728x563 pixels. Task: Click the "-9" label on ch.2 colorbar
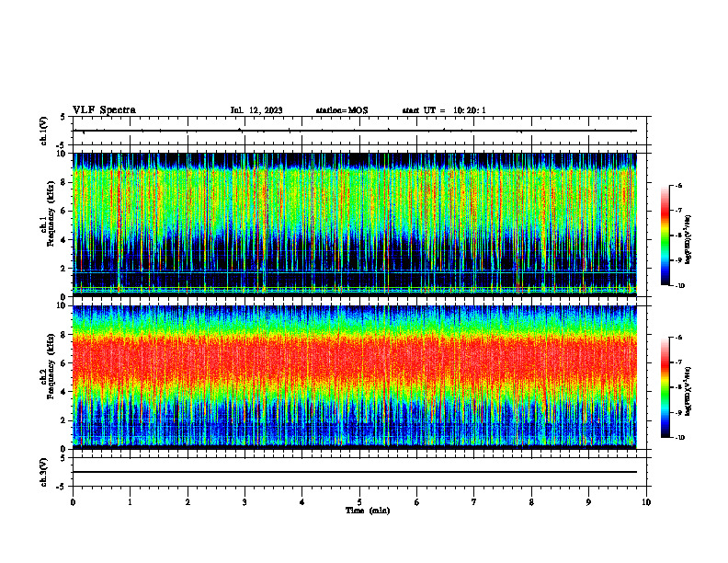pos(679,412)
